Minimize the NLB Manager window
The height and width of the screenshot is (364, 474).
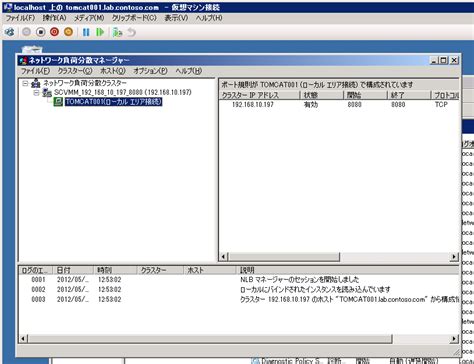(434, 60)
